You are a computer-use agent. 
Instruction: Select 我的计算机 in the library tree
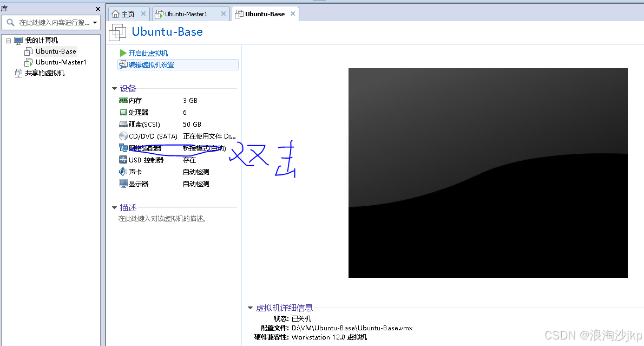(42, 40)
